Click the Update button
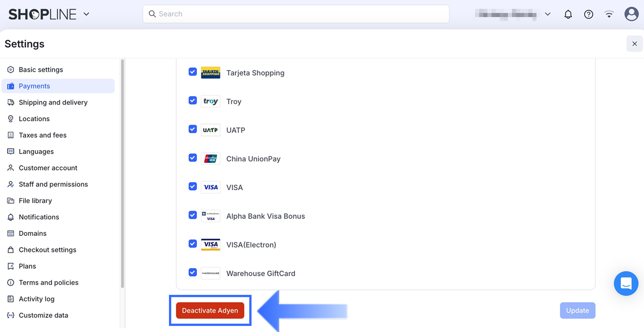 pos(577,310)
